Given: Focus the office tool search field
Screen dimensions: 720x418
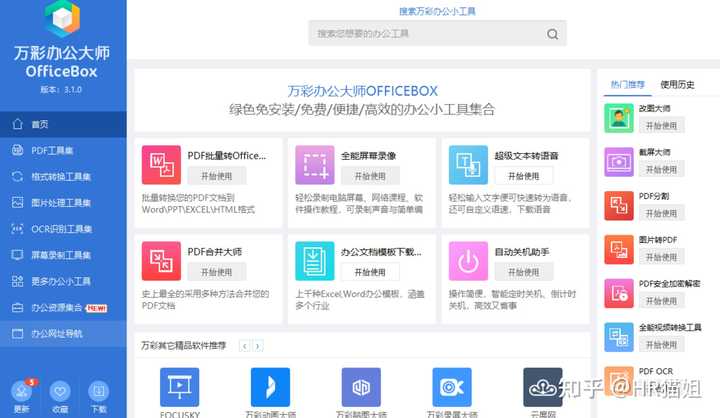Looking at the screenshot, I should click(x=437, y=33).
